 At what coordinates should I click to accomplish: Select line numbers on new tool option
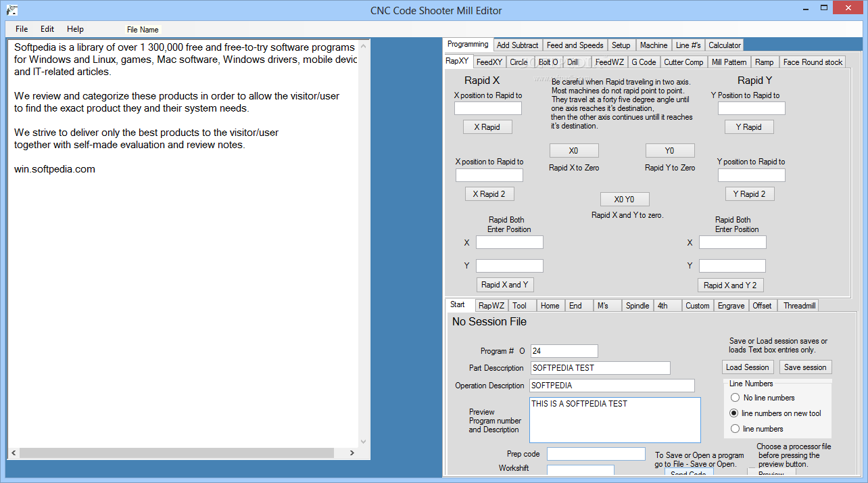pos(735,413)
